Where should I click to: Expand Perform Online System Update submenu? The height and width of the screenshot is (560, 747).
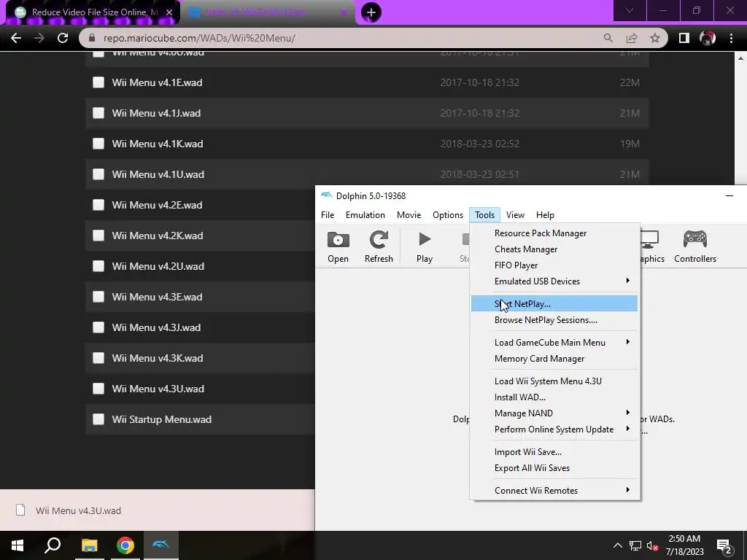[x=554, y=429]
